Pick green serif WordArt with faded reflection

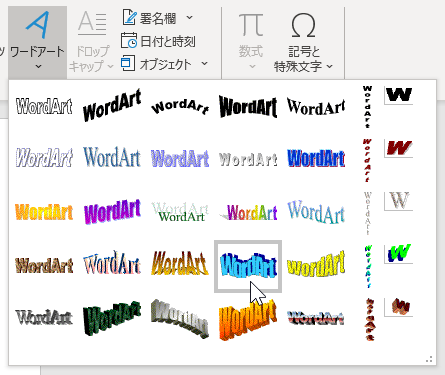click(180, 212)
